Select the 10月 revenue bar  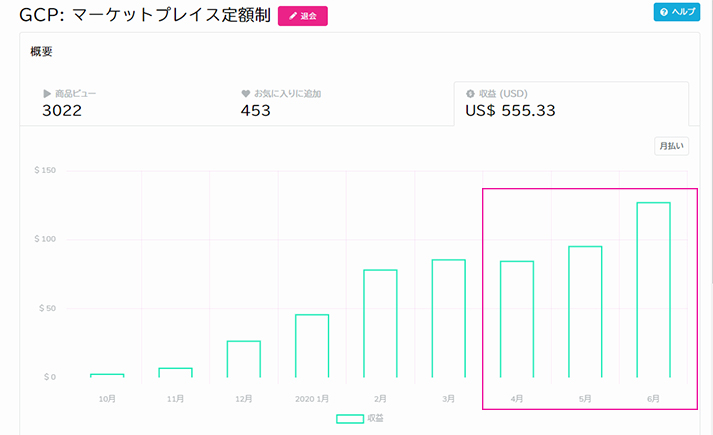point(107,375)
